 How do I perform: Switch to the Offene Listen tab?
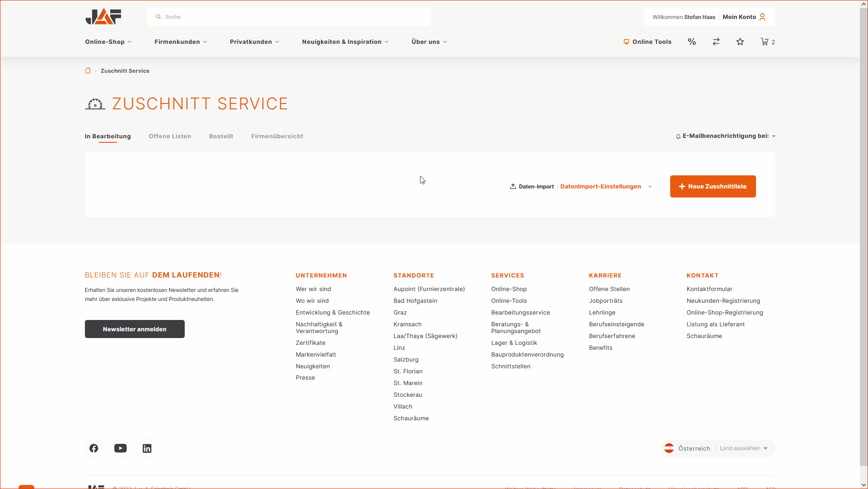click(170, 136)
